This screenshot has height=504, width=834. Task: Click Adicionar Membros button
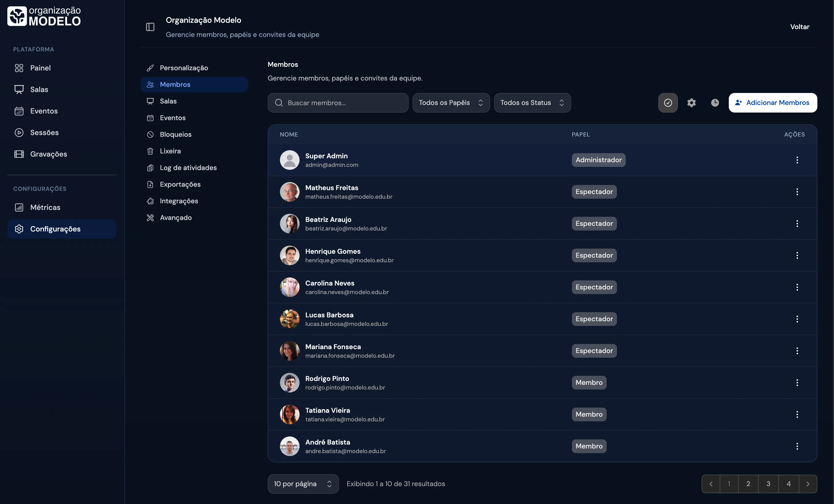(772, 103)
